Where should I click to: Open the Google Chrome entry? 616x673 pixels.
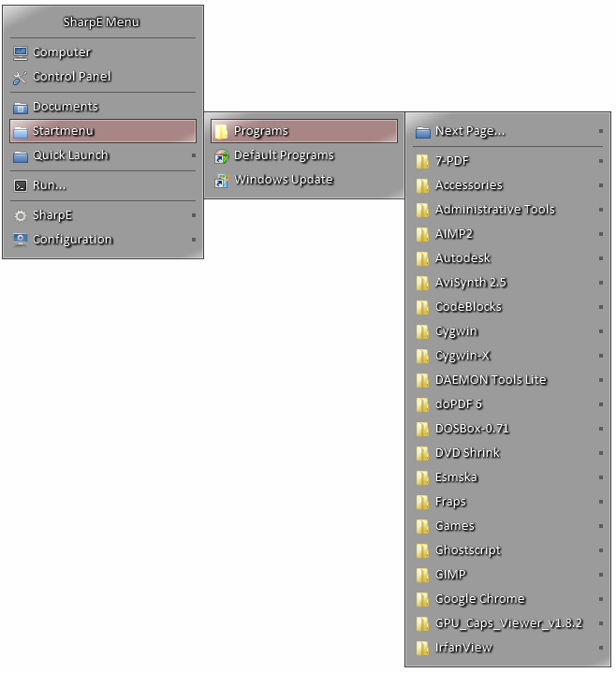point(507,599)
